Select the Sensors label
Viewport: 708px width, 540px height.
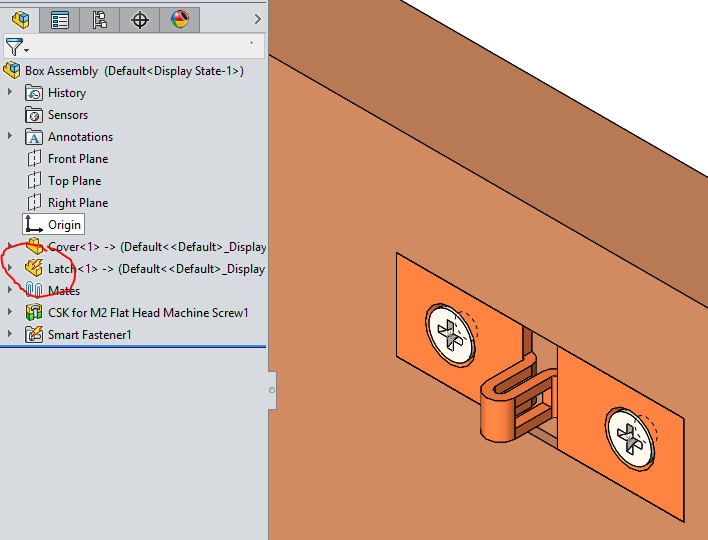(68, 115)
